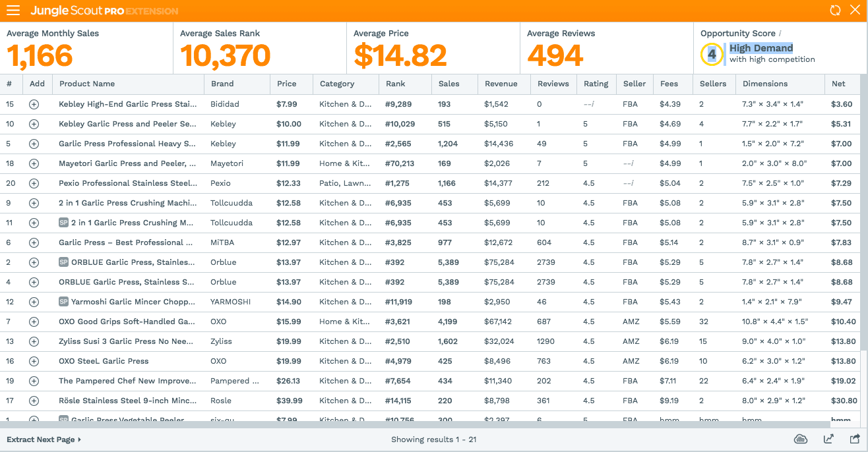Add Zyliss Susi 3 Garlic Press

click(34, 341)
